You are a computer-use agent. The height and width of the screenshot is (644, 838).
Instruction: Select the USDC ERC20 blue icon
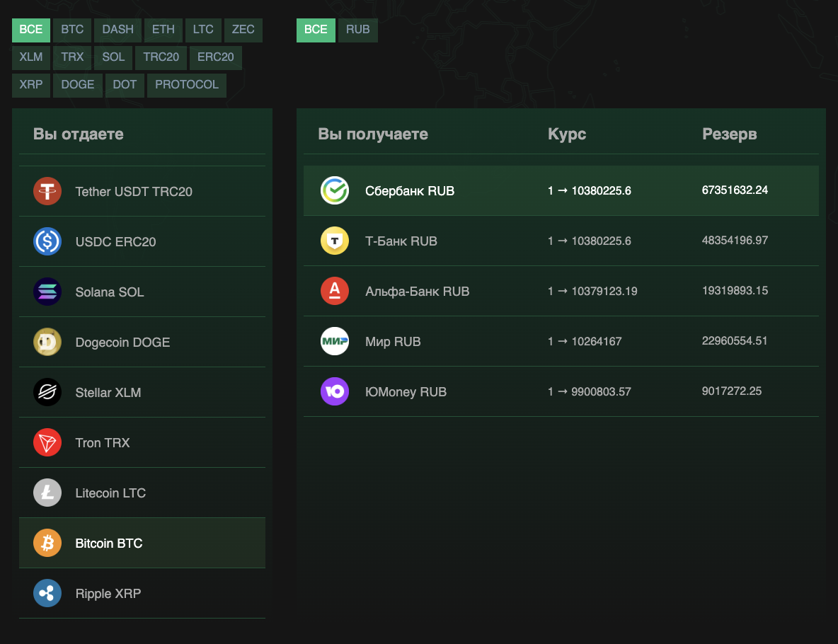click(x=47, y=241)
